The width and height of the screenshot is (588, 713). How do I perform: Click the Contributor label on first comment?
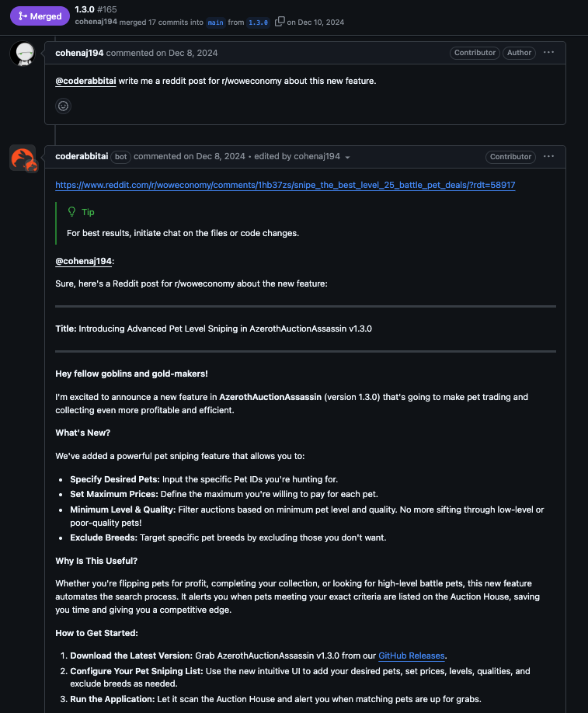pyautogui.click(x=475, y=52)
